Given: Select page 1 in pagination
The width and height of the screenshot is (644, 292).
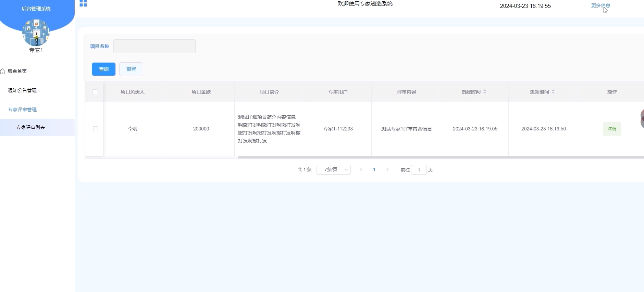Looking at the screenshot, I should [x=374, y=170].
